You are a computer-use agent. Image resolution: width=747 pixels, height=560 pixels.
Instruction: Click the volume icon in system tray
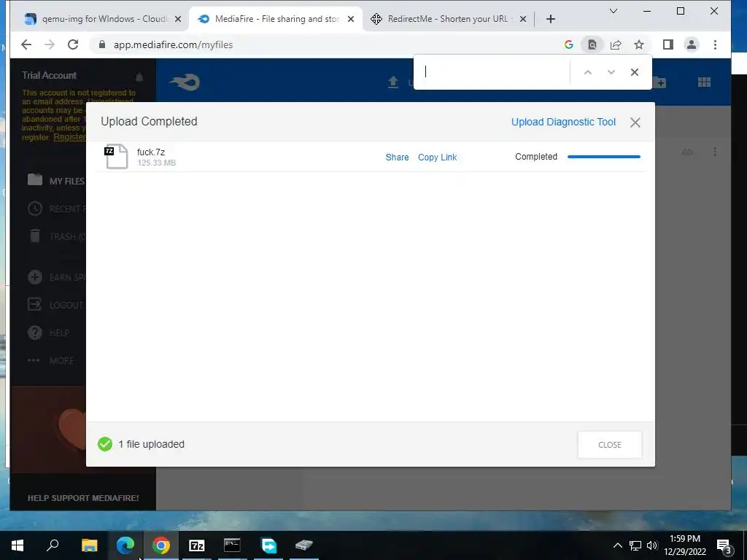652,545
